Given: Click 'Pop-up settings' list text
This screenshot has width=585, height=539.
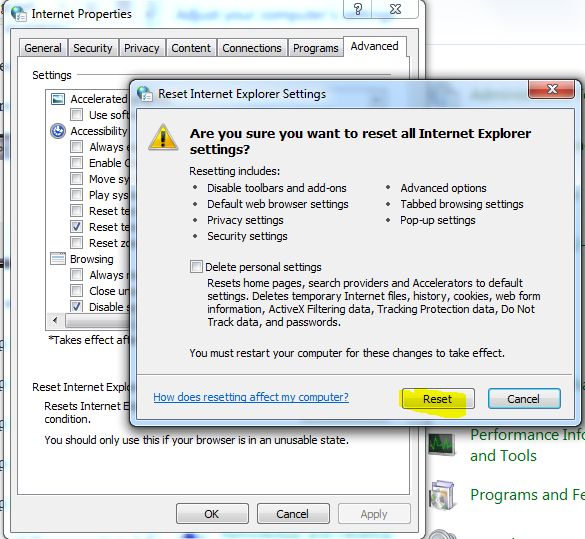Looking at the screenshot, I should coord(438,220).
